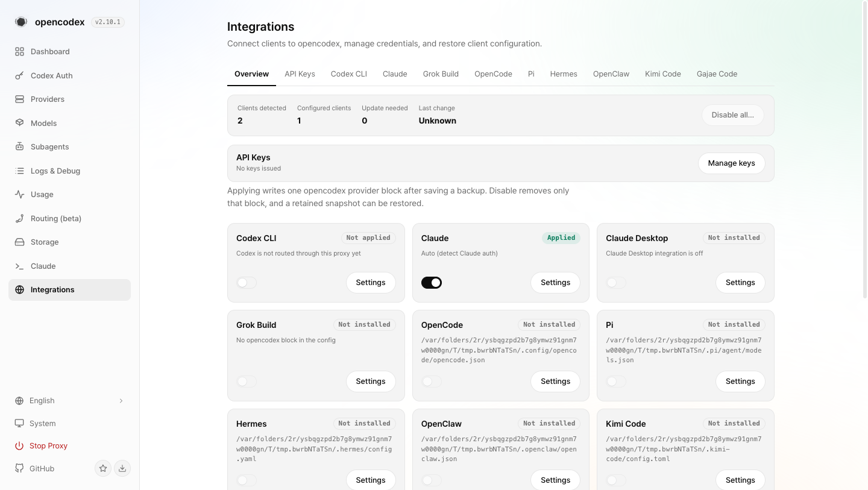
Task: Toggle the Grok Build integration switch
Action: (247, 382)
